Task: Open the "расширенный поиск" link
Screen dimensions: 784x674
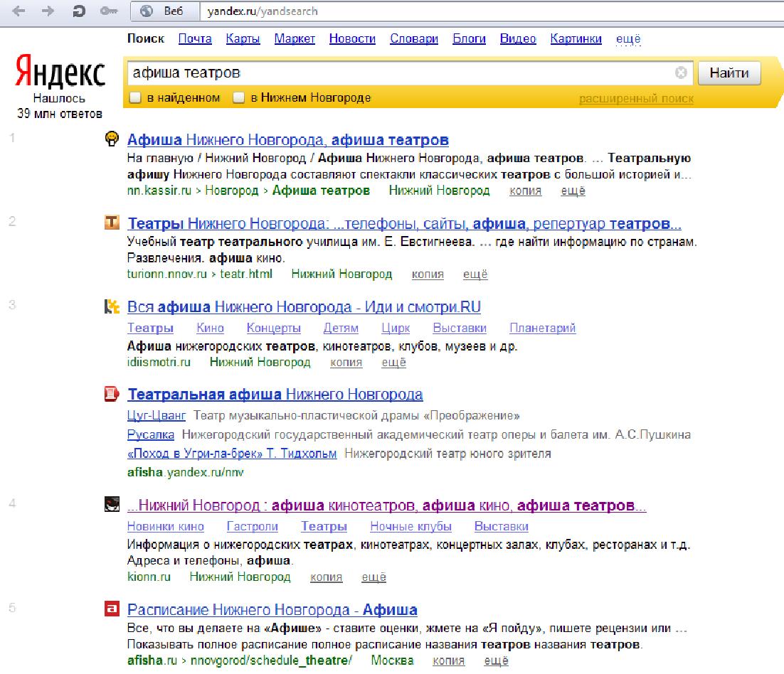Action: [636, 99]
